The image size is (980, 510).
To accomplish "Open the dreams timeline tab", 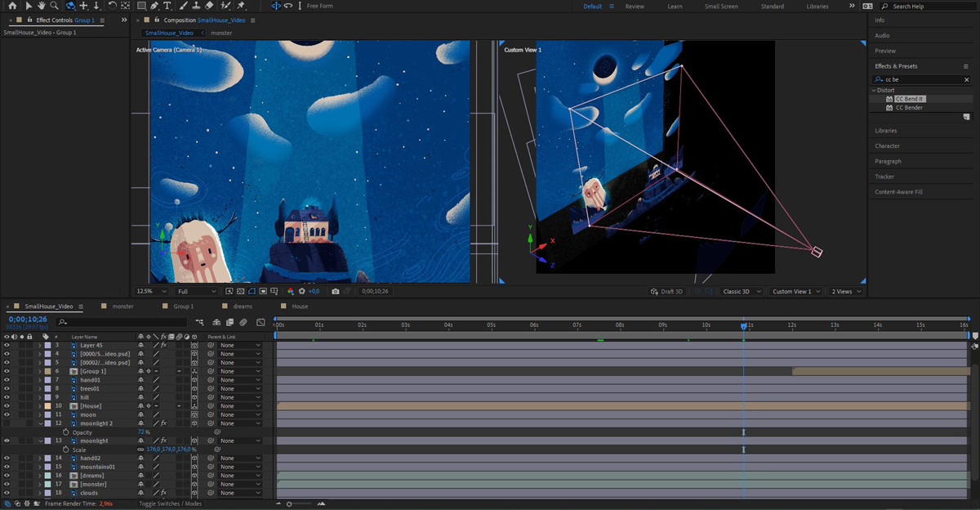I will (x=243, y=306).
